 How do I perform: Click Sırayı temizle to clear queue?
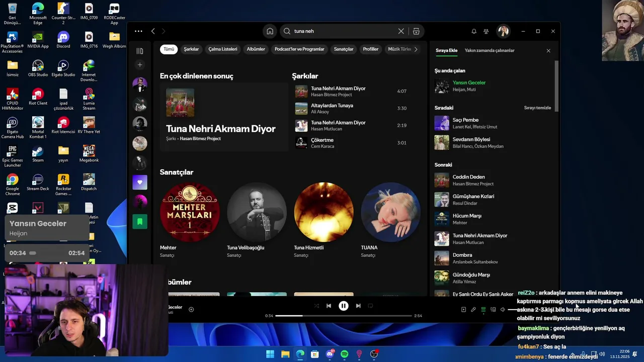537,108
